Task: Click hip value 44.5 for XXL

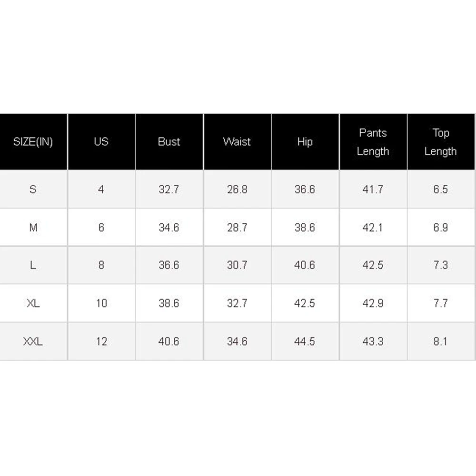Action: 305,341
